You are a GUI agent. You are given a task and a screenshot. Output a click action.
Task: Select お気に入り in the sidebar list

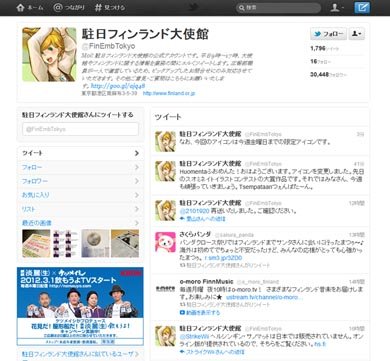click(x=80, y=195)
